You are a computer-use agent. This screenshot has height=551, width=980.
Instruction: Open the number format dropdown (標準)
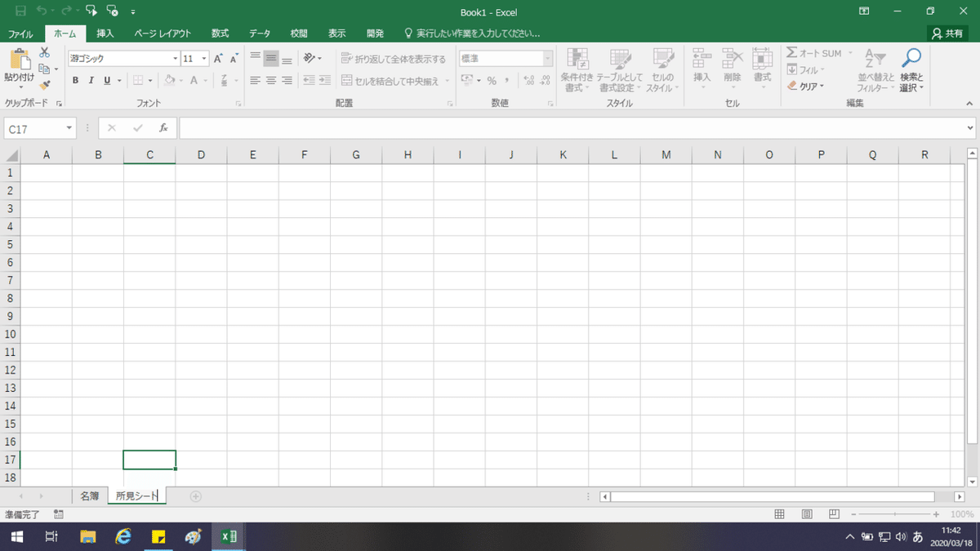click(x=548, y=59)
